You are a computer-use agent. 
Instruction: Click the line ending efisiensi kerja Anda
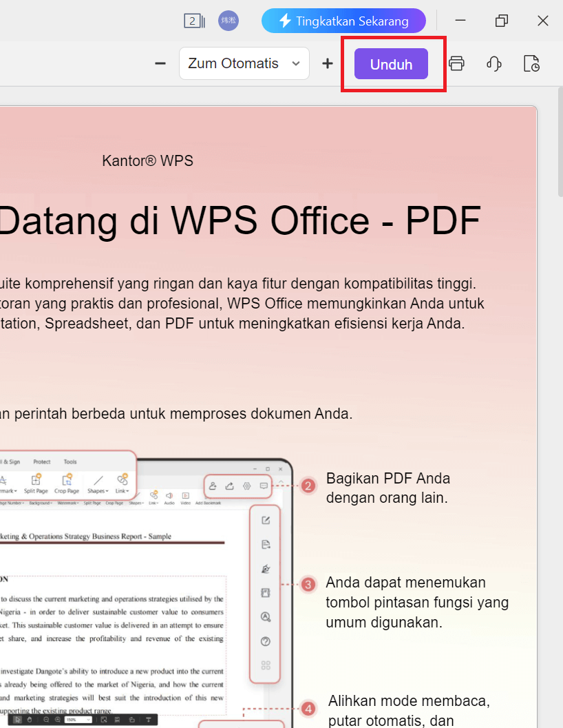(x=232, y=324)
